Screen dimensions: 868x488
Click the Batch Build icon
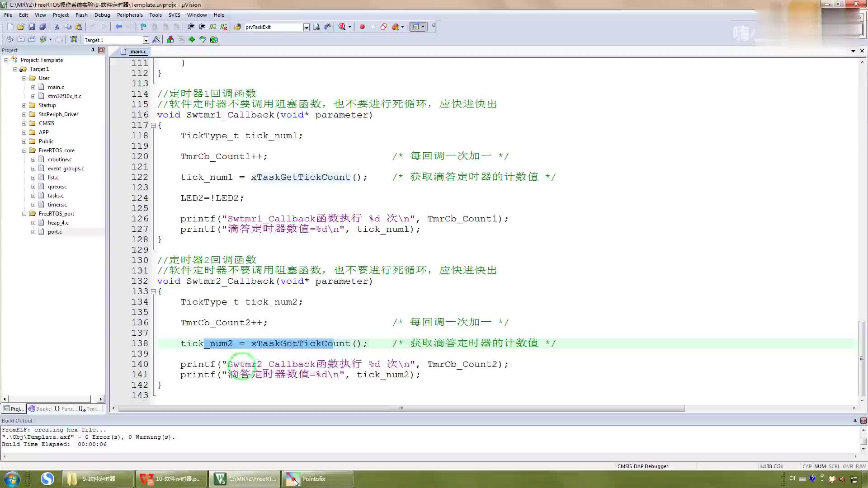click(x=43, y=39)
